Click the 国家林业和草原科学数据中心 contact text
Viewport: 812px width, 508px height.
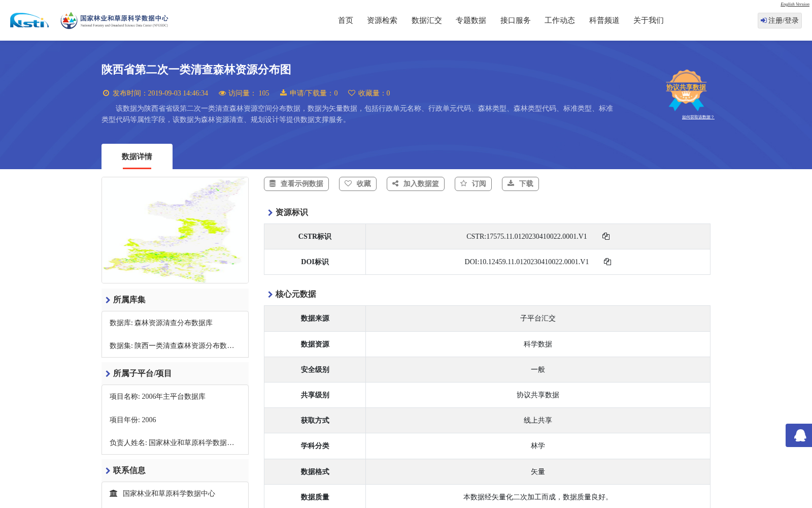tap(169, 494)
